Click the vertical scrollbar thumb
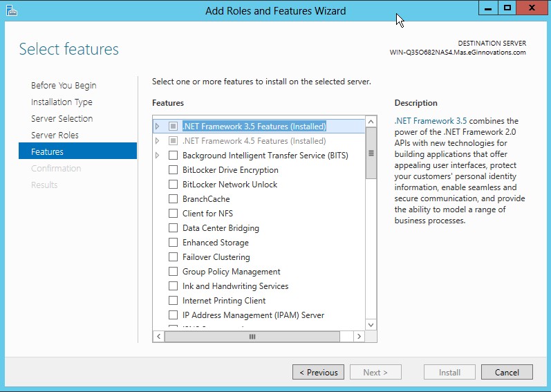The image size is (551, 392). (x=371, y=153)
